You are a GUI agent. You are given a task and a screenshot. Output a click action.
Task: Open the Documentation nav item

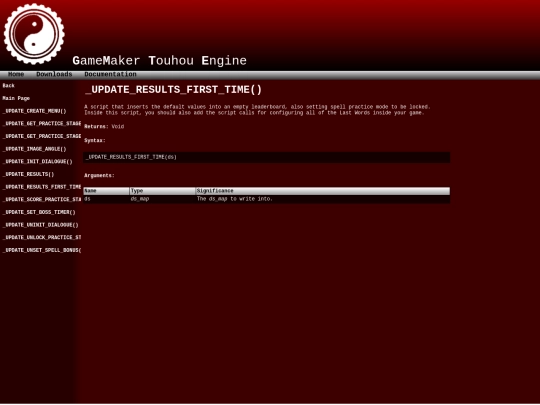[110, 74]
